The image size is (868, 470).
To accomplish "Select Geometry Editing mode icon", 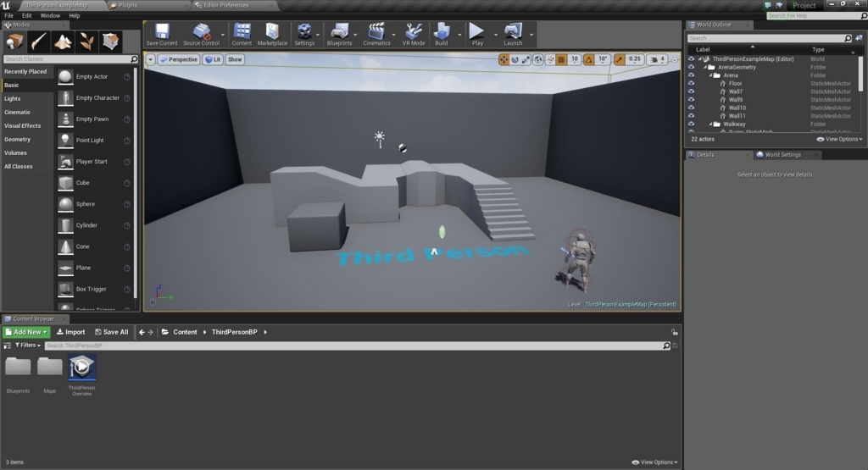I will point(110,41).
